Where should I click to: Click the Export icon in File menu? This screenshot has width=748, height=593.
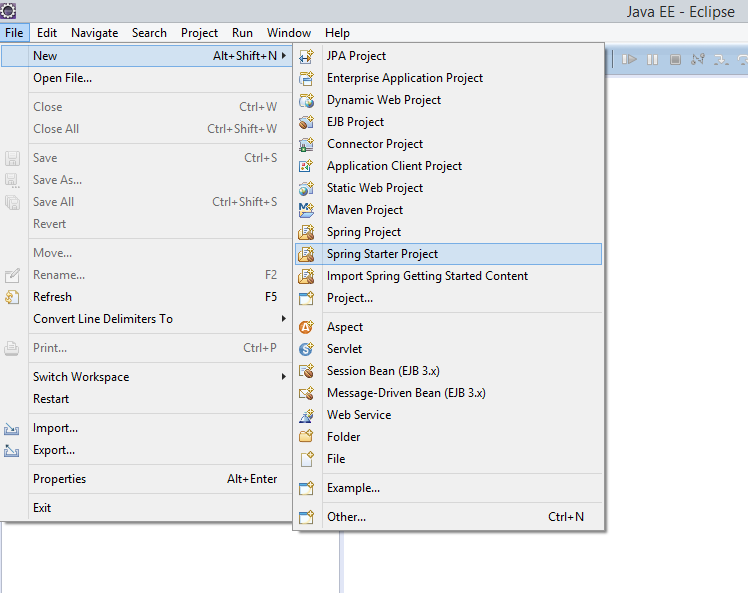tap(11, 450)
